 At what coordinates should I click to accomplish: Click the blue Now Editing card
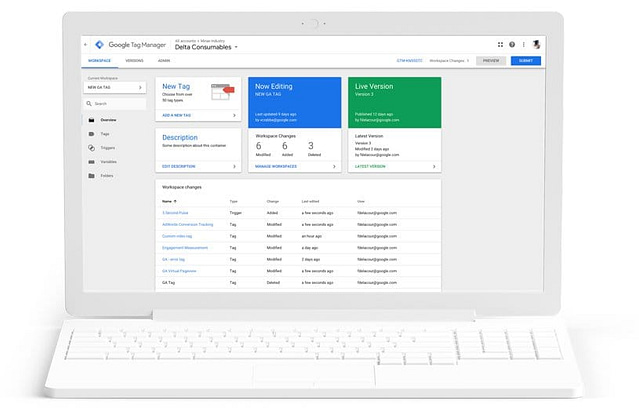point(295,102)
